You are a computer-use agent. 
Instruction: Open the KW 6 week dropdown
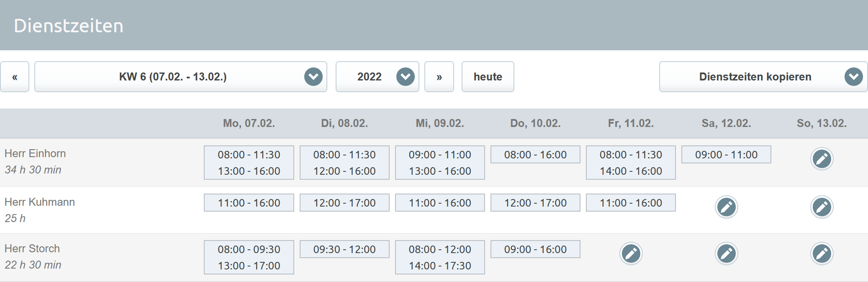point(180,77)
